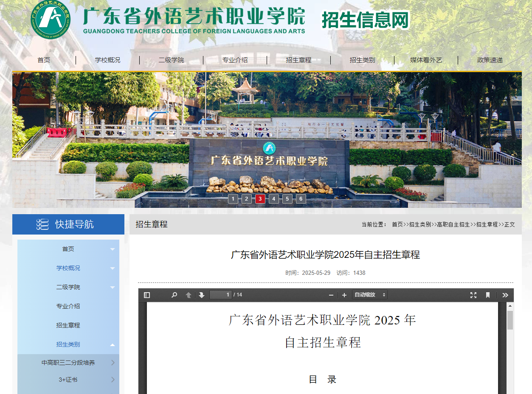Zoom in on the PDF document
Viewport: 532px width, 394px height.
[x=344, y=294]
